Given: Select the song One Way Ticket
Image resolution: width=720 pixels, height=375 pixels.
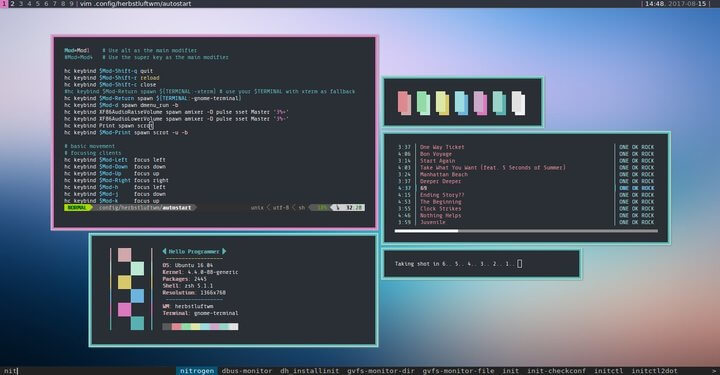Looking at the screenshot, I should click(x=442, y=147).
